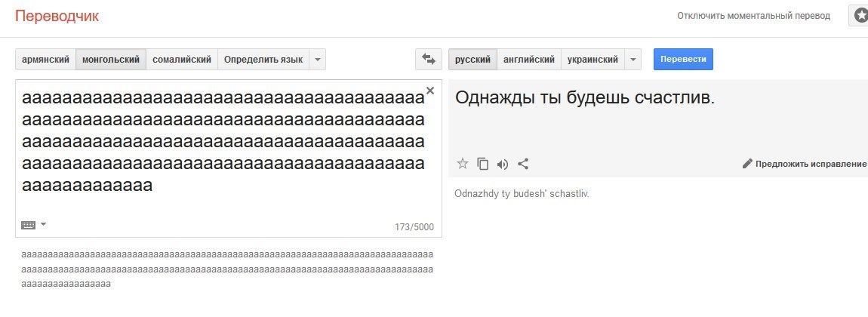This screenshot has width=868, height=317.
Task: Click the pencil suggest-edit icon
Action: tap(747, 164)
